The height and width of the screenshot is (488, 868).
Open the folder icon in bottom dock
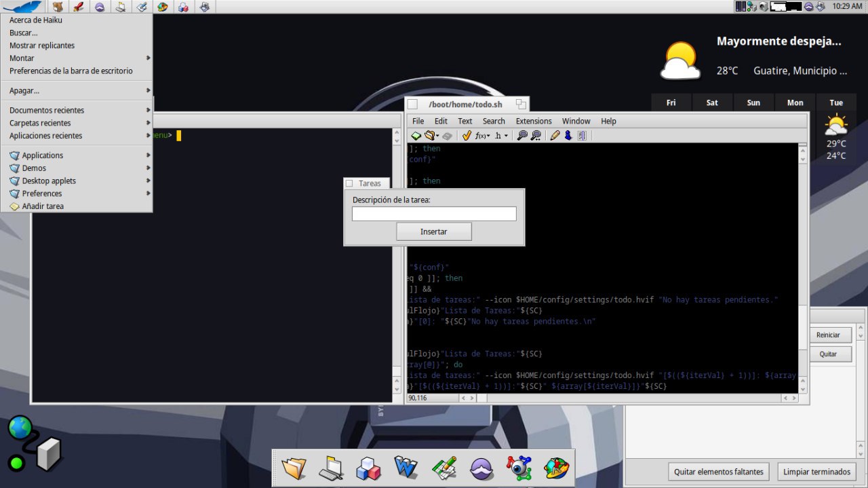pos(294,468)
